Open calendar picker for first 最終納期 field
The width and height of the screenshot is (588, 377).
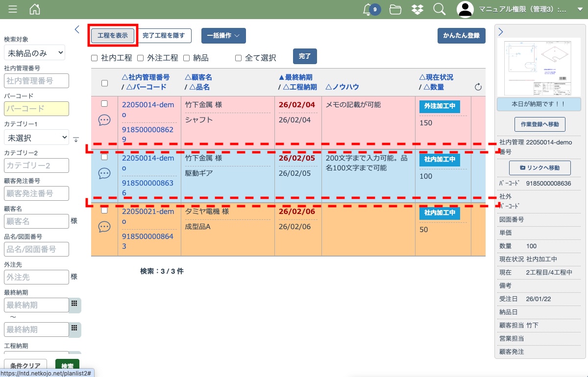[74, 304]
